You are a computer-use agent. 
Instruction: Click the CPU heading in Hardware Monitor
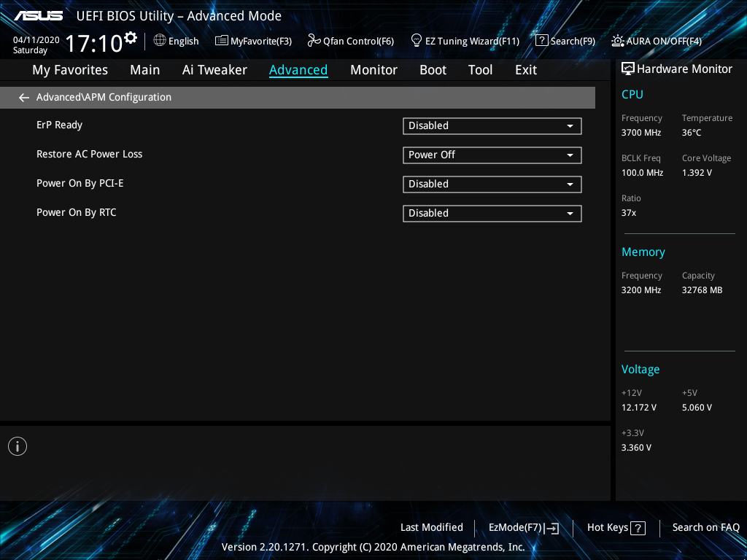(632, 94)
